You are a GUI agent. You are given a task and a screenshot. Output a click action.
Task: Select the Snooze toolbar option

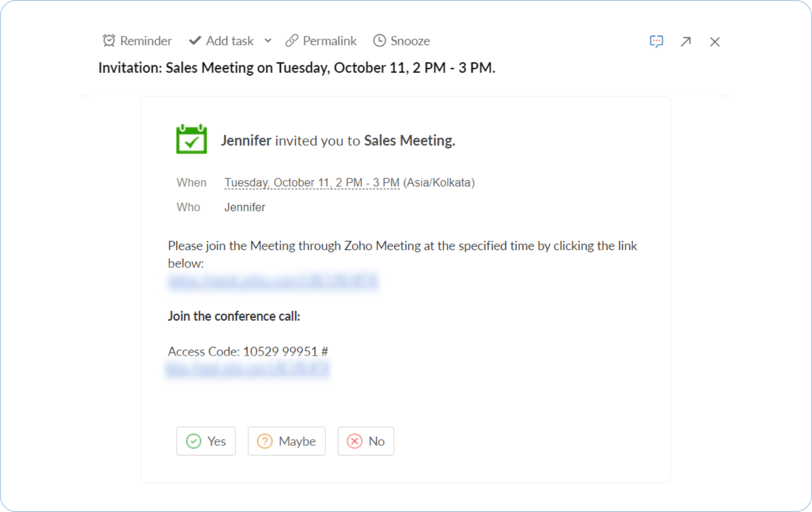pos(410,41)
